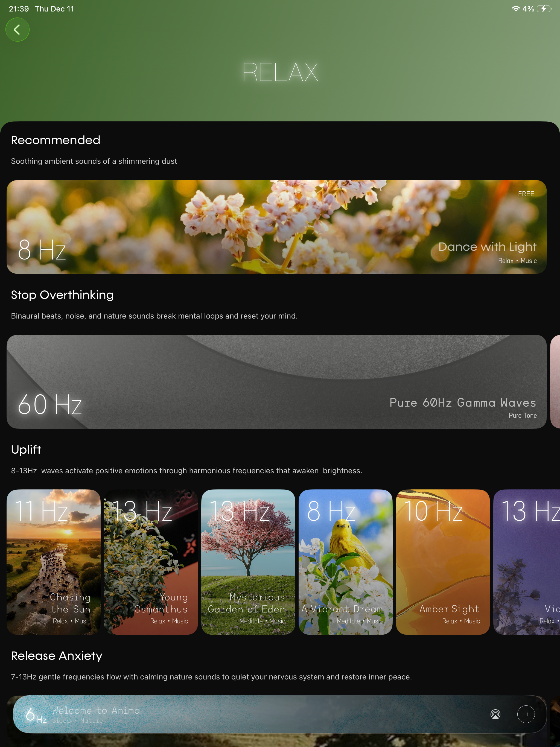This screenshot has height=747, width=560.
Task: Tap the 'Pure Tone' label on gamma card
Action: 523,415
